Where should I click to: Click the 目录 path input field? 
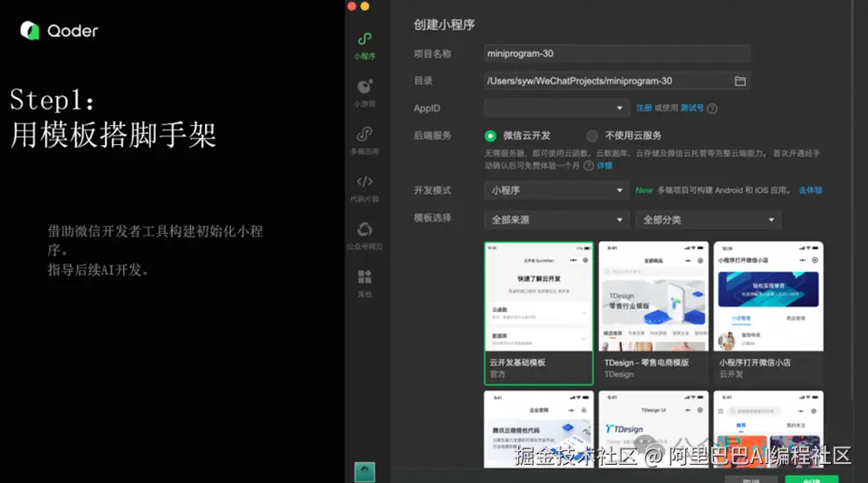tap(617, 81)
